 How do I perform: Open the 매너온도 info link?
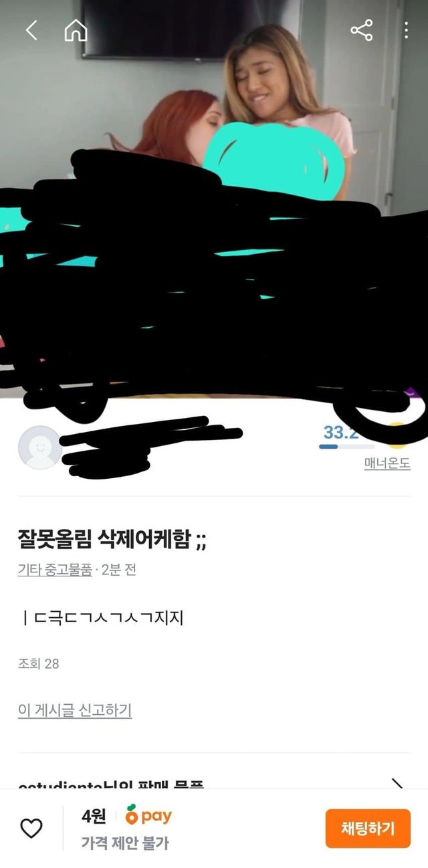[x=387, y=463]
